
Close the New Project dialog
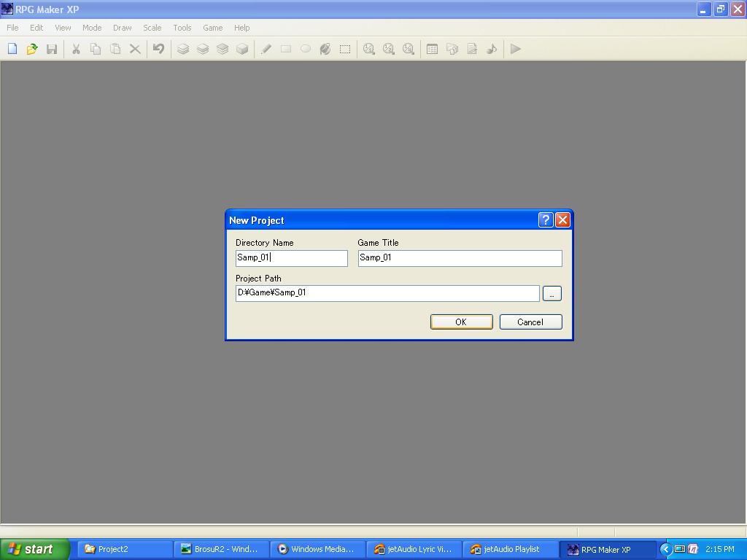click(x=562, y=219)
